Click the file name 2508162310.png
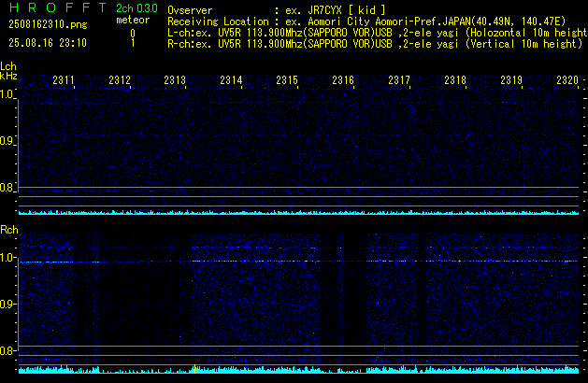 pos(48,24)
